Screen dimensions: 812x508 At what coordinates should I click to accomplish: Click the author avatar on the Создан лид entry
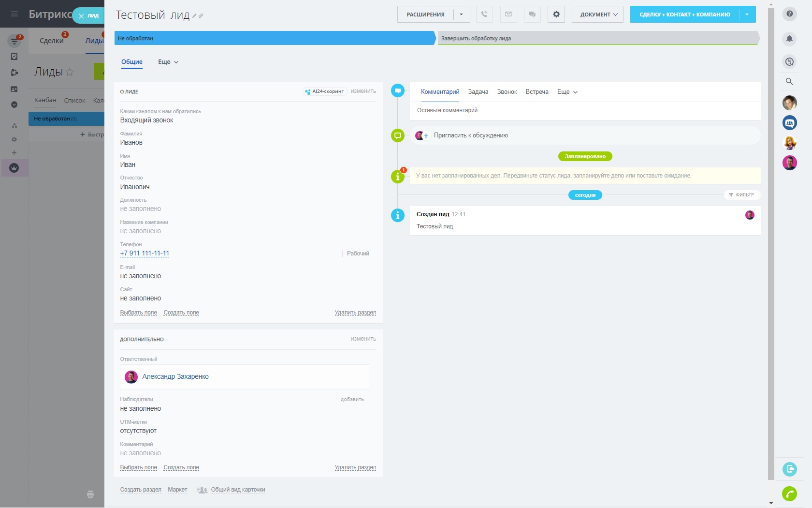(x=750, y=215)
